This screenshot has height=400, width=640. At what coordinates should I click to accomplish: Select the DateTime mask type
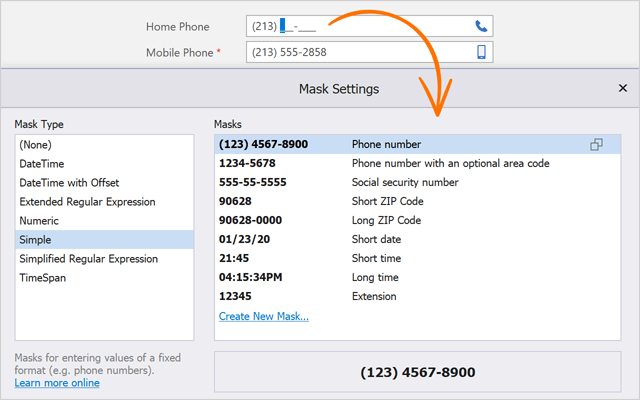point(43,164)
